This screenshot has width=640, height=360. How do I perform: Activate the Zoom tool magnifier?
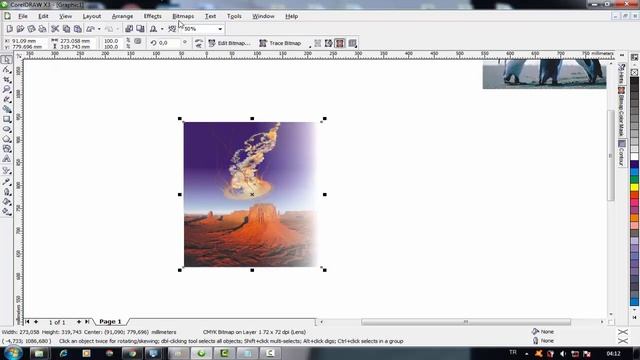tap(7, 89)
